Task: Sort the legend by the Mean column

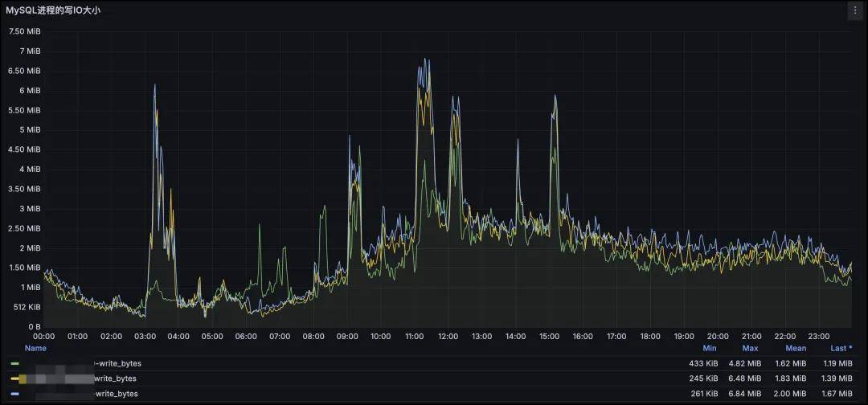Action: (x=795, y=348)
